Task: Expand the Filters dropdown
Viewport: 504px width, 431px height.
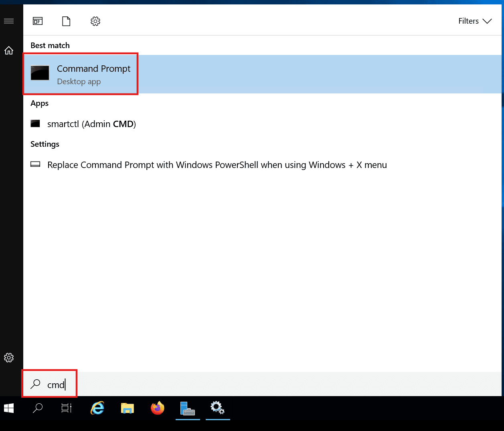Action: pyautogui.click(x=475, y=21)
